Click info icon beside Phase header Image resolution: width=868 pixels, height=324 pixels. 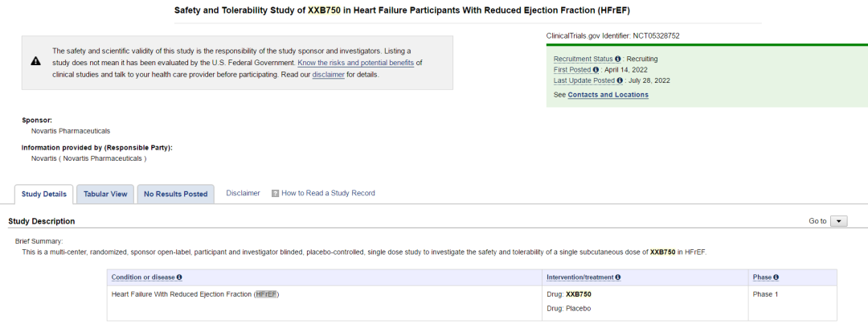(x=776, y=277)
